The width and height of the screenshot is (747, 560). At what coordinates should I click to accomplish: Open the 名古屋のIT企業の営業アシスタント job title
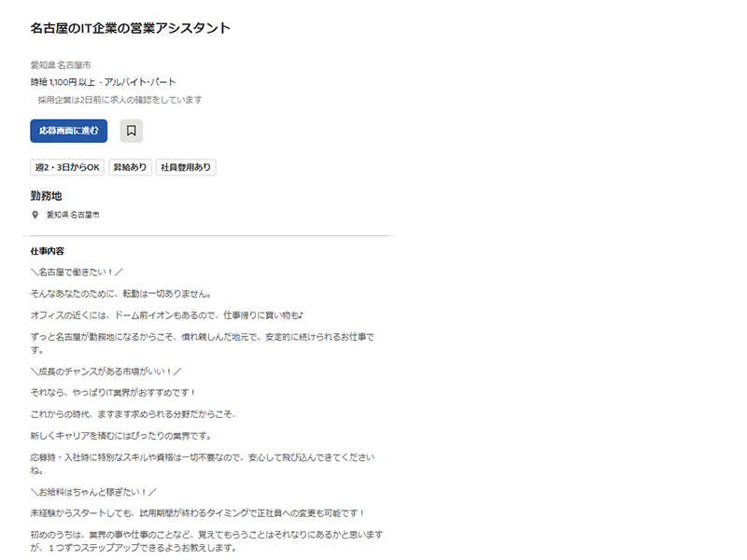click(131, 29)
